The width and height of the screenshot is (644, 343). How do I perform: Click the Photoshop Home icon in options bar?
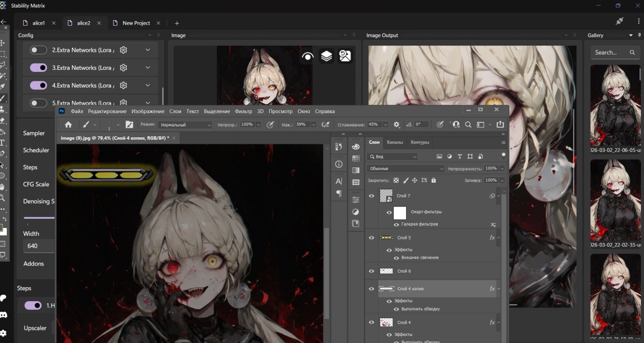point(68,125)
